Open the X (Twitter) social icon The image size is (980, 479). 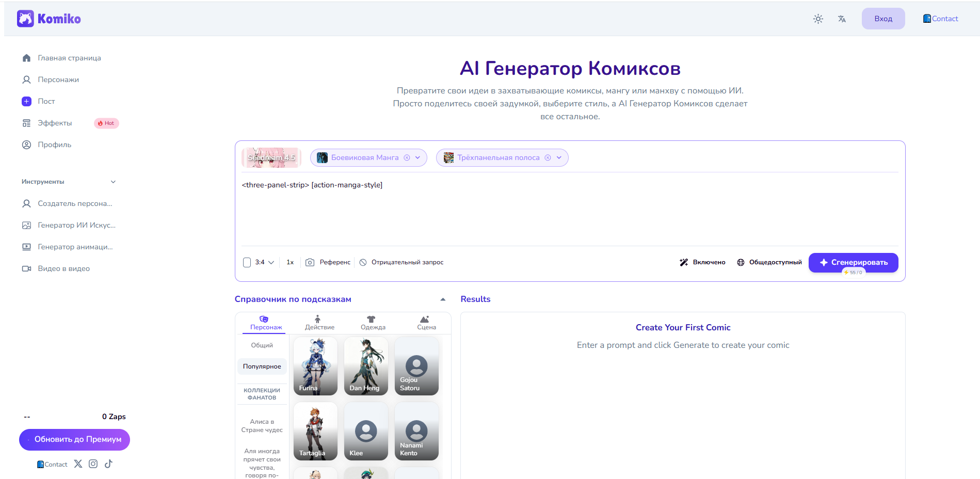point(78,464)
